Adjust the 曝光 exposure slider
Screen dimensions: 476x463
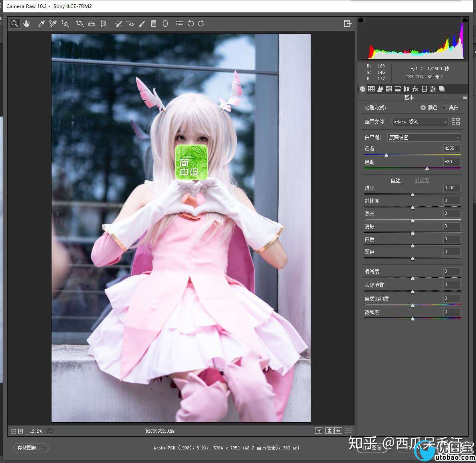[413, 194]
